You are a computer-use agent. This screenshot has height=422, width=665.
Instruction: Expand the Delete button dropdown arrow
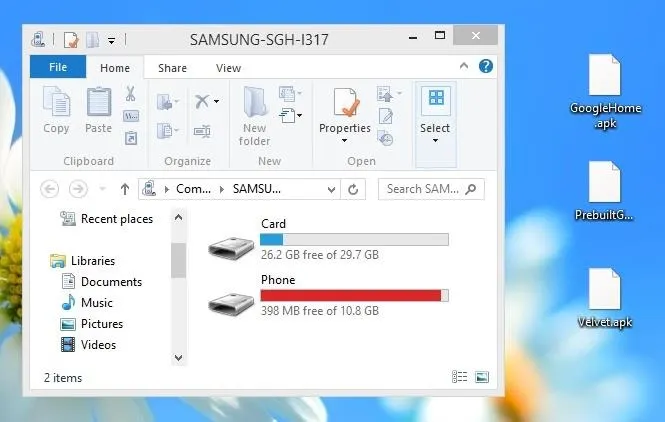216,101
